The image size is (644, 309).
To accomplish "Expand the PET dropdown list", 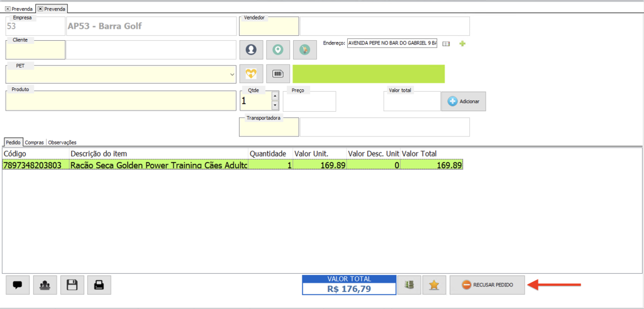I will (x=233, y=74).
